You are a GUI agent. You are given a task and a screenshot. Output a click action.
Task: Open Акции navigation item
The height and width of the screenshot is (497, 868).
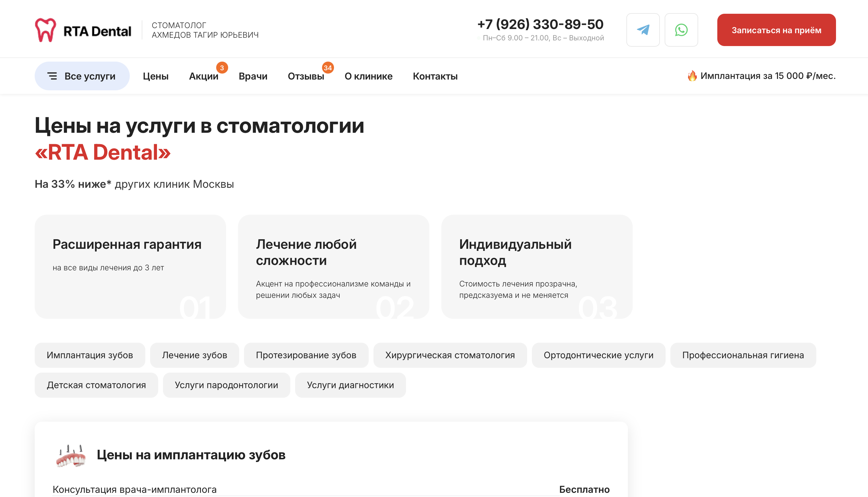coord(204,76)
